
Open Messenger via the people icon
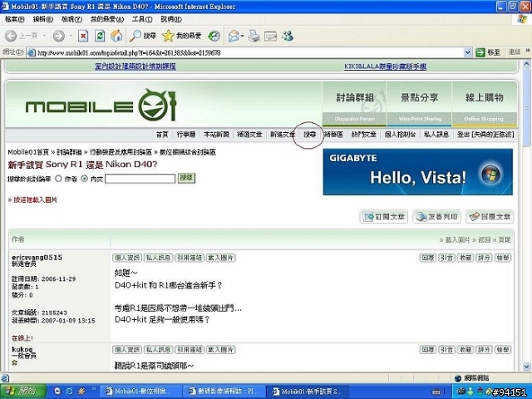[288, 36]
